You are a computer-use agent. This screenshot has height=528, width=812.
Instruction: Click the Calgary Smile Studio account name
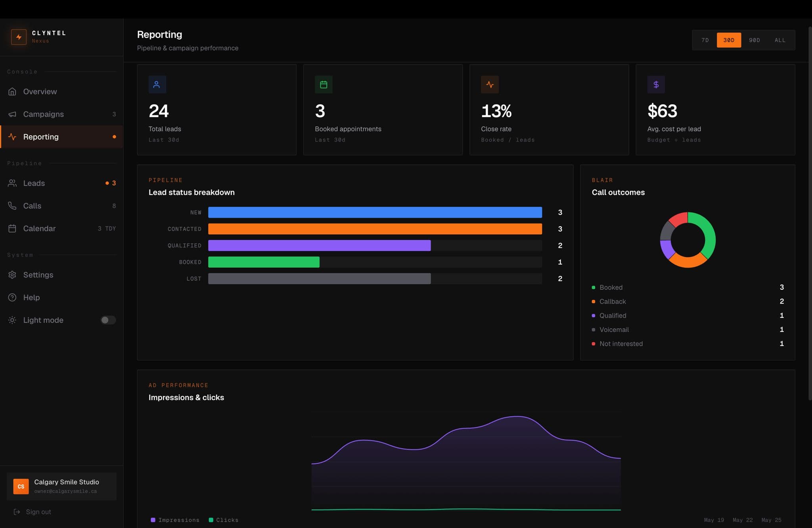click(67, 482)
